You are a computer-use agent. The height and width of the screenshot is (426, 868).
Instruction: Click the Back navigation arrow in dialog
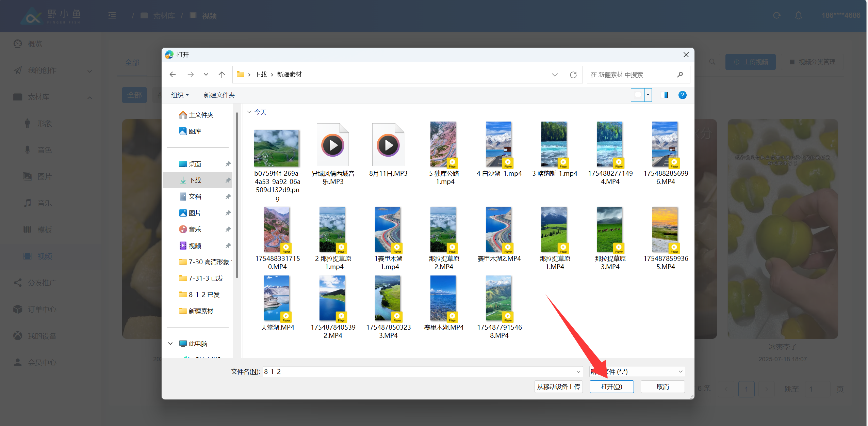173,75
